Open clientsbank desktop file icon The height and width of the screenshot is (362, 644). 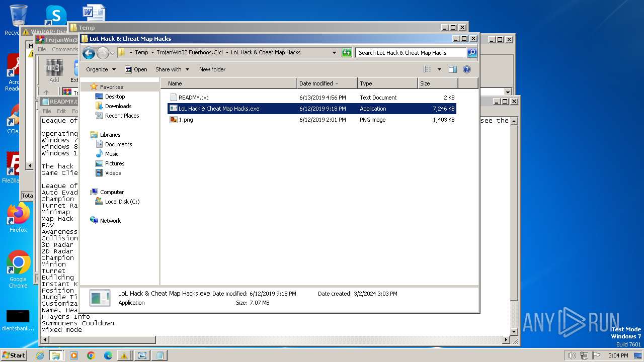[x=18, y=320]
